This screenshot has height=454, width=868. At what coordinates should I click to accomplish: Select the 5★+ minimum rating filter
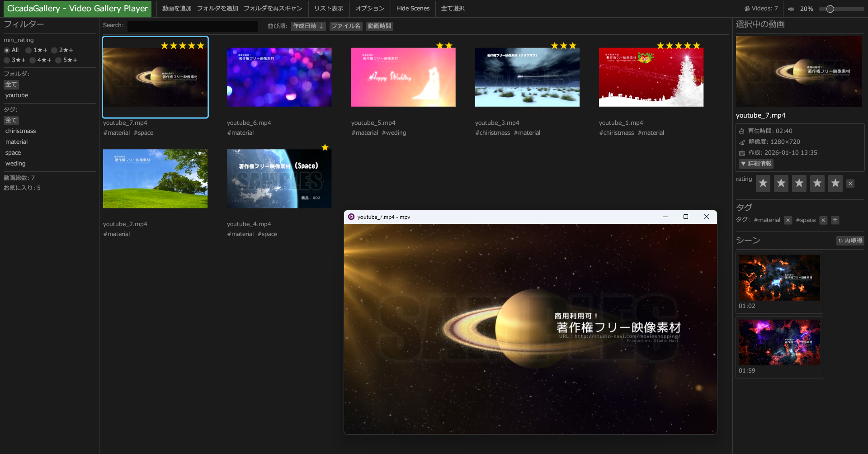pos(58,60)
